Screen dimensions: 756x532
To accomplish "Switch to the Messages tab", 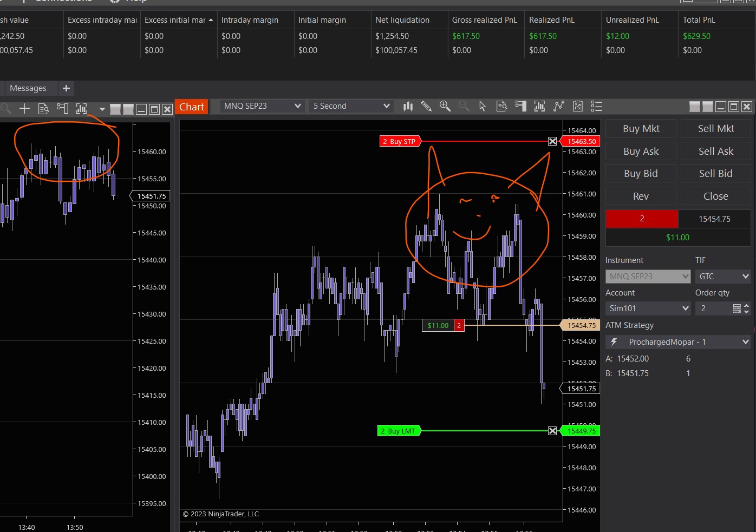I will point(28,88).
